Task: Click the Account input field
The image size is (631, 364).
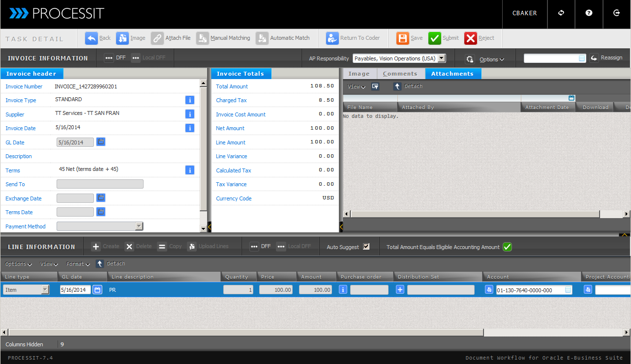Action: (530, 290)
